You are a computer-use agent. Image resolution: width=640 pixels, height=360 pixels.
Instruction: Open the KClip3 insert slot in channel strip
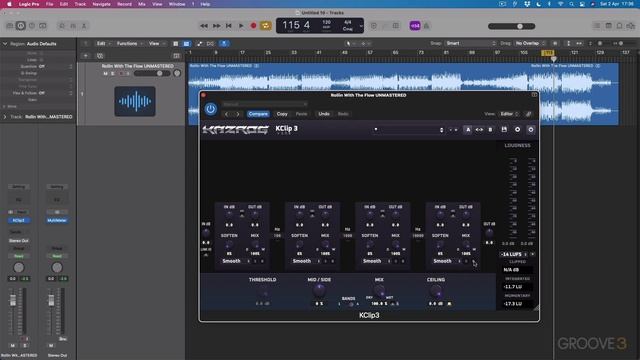19,220
